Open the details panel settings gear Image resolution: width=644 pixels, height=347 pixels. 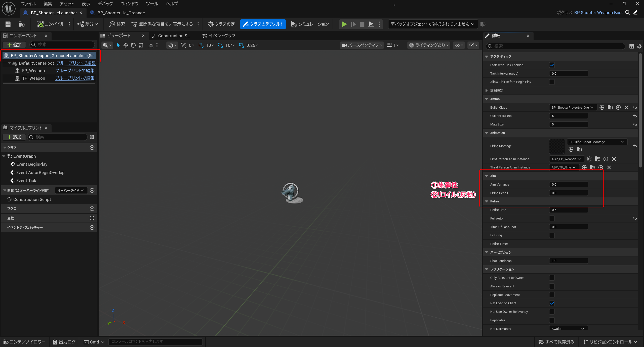pos(639,46)
